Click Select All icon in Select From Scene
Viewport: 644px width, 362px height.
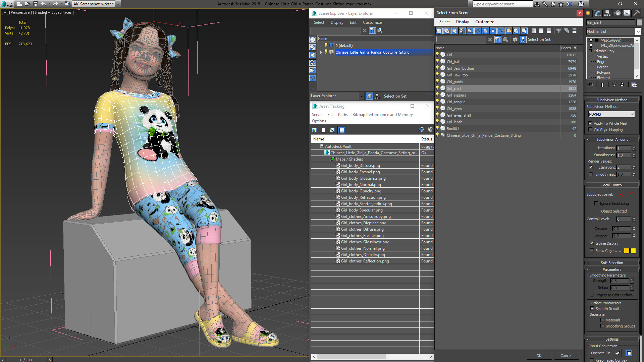point(534,31)
